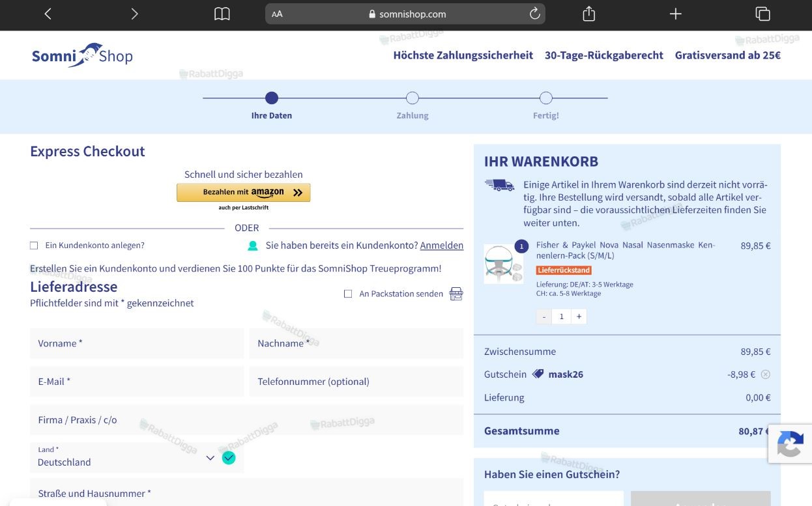
Task: Click the 'IHR WARENKORB' heading
Action: click(x=541, y=162)
